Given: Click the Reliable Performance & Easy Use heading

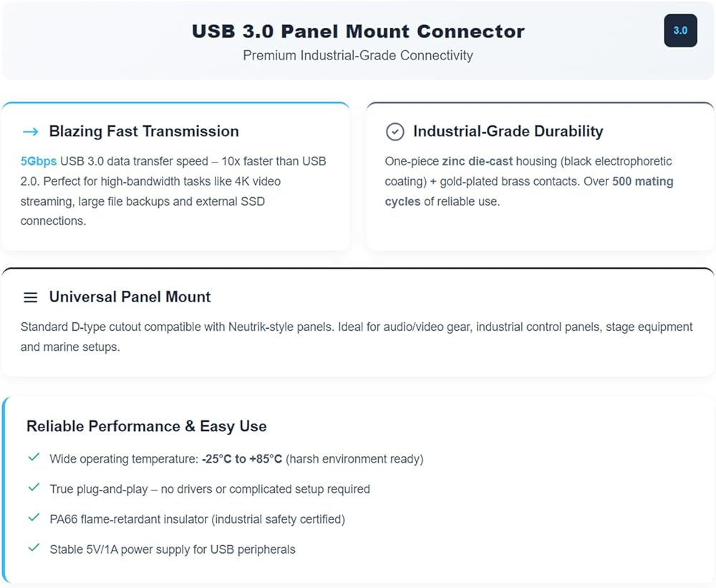Looking at the screenshot, I should pos(147,426).
